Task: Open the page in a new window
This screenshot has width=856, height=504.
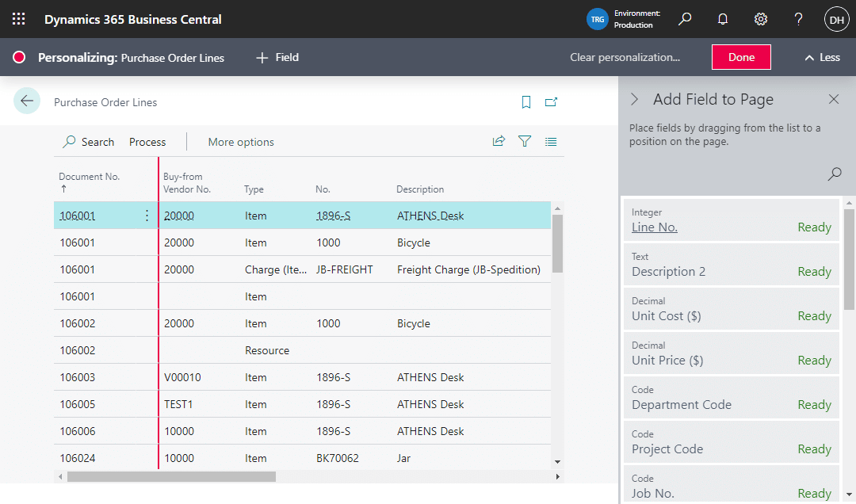Action: (551, 102)
